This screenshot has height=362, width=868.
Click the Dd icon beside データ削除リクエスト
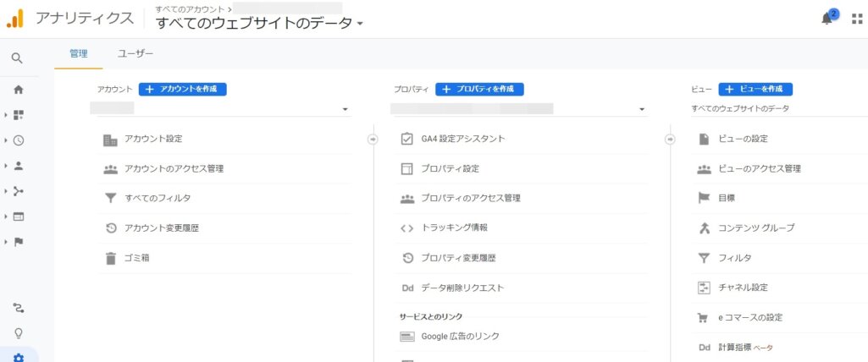click(x=407, y=288)
